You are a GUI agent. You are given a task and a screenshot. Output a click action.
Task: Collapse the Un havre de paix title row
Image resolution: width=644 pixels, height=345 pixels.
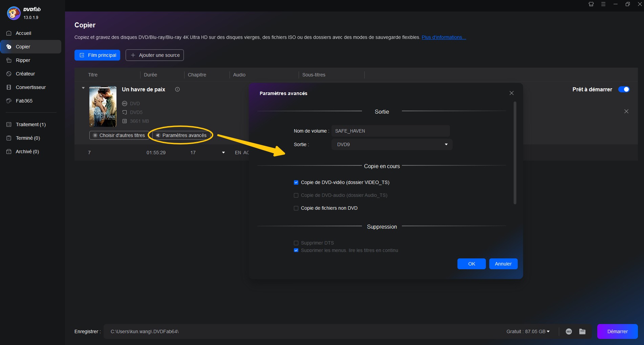point(83,88)
